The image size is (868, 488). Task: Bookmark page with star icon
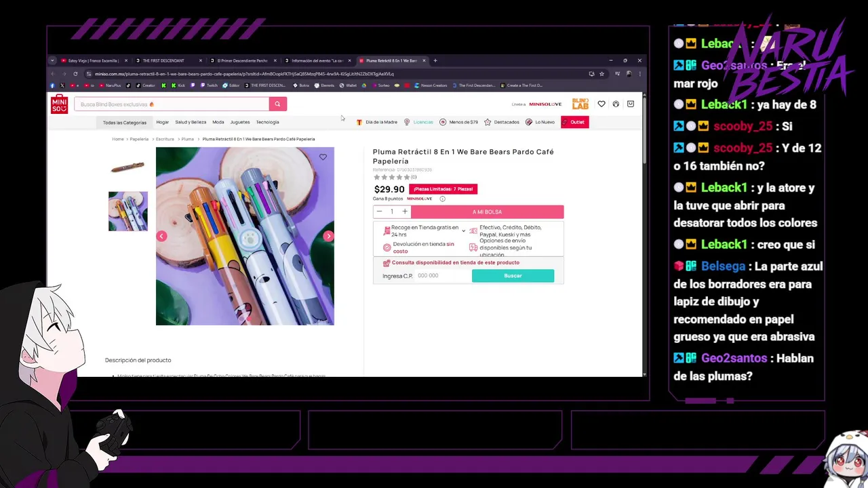click(601, 73)
